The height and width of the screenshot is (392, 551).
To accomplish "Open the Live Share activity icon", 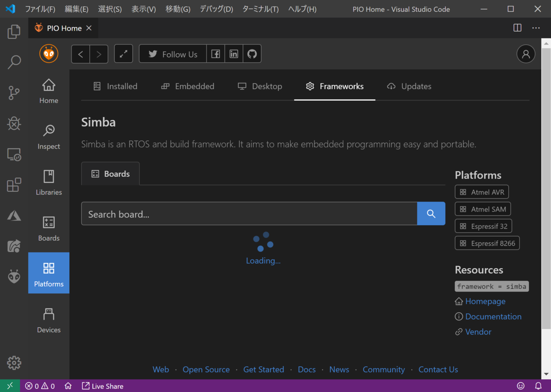I will point(14,246).
